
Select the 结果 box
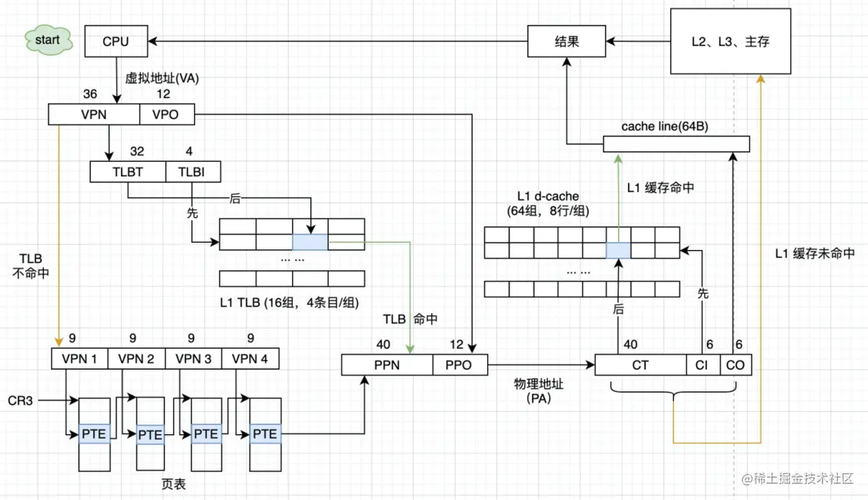point(567,41)
